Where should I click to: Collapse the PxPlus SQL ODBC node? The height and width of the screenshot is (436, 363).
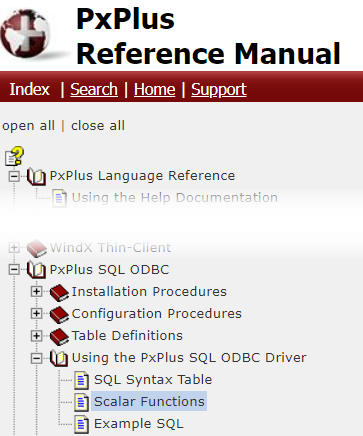coord(14,270)
